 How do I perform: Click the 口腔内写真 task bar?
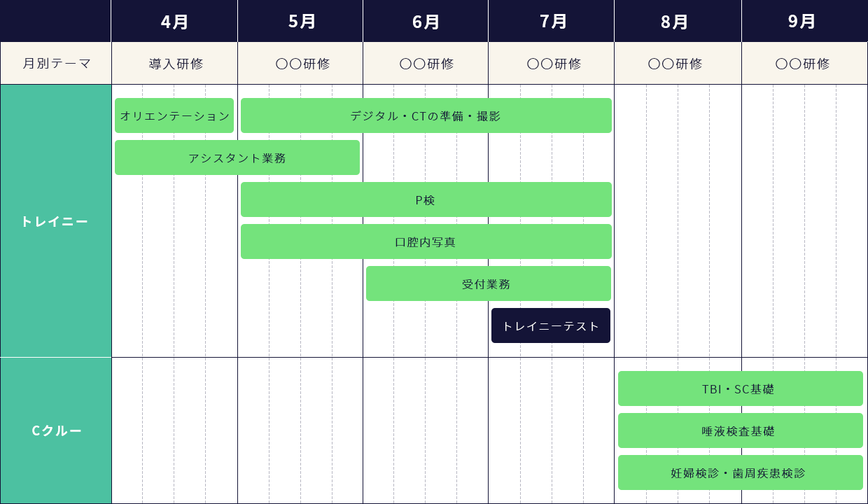[426, 241]
